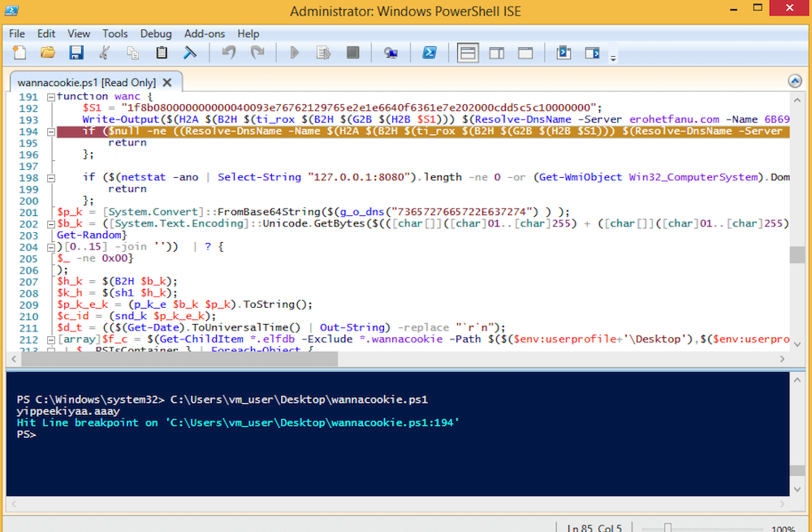The height and width of the screenshot is (532, 812).
Task: Open the Add-ons menu
Action: click(205, 33)
